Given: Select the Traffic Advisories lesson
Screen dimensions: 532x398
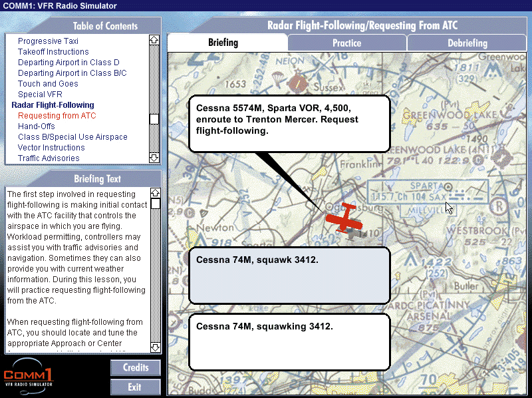Looking at the screenshot, I should 49,158.
